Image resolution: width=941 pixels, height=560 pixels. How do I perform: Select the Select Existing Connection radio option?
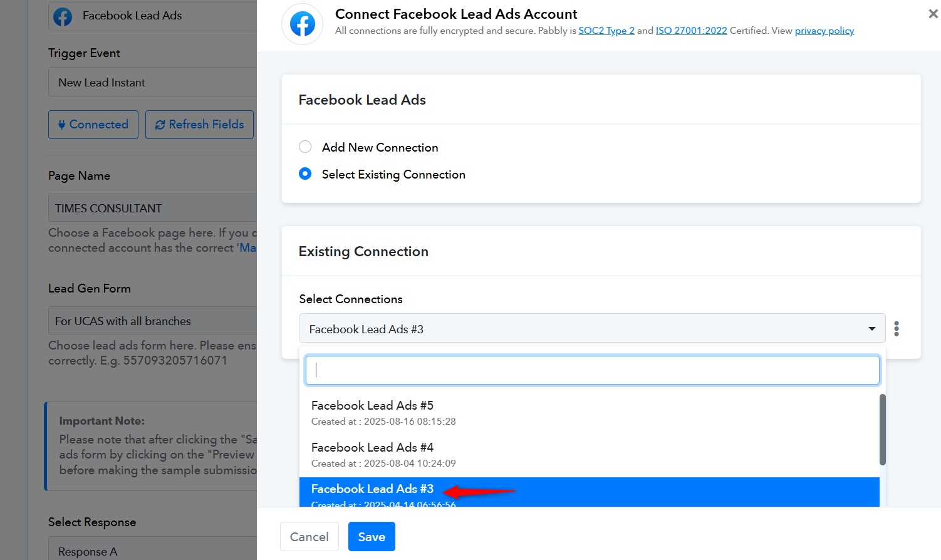coord(305,174)
